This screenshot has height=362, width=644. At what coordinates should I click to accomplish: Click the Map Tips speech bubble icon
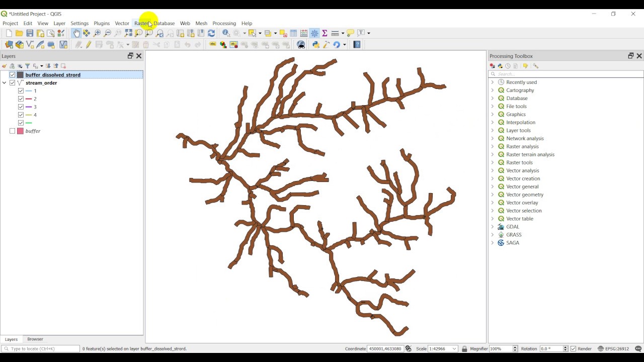click(350, 33)
